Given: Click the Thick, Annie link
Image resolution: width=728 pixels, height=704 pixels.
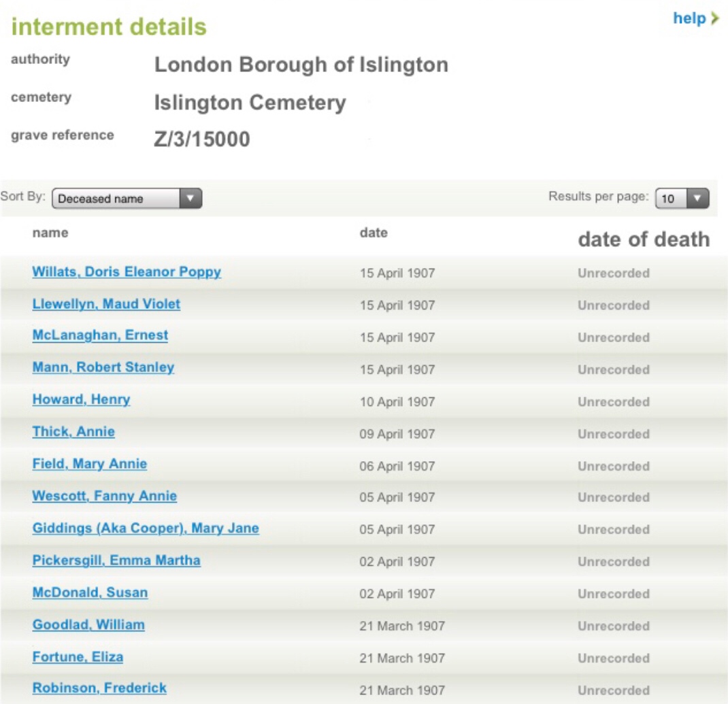Looking at the screenshot, I should pos(73,432).
